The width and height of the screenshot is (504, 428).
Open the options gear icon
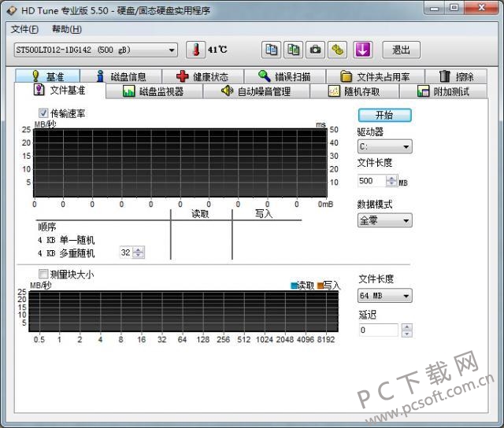point(338,50)
